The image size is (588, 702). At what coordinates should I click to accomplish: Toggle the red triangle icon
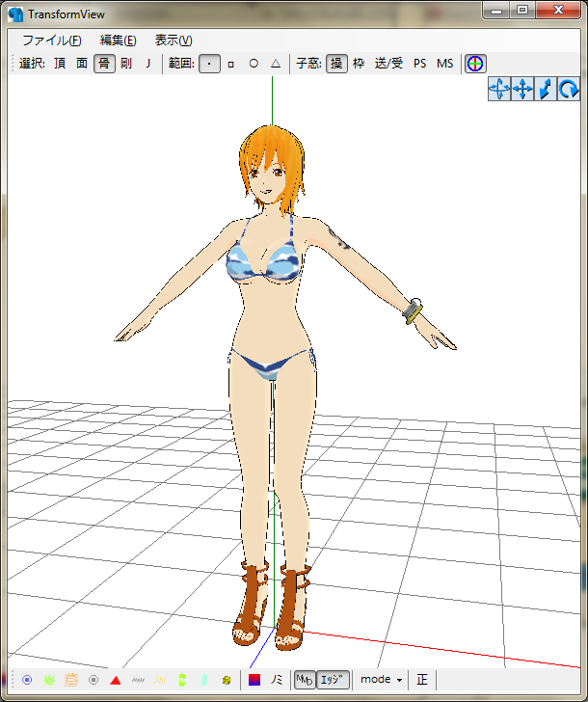(116, 680)
